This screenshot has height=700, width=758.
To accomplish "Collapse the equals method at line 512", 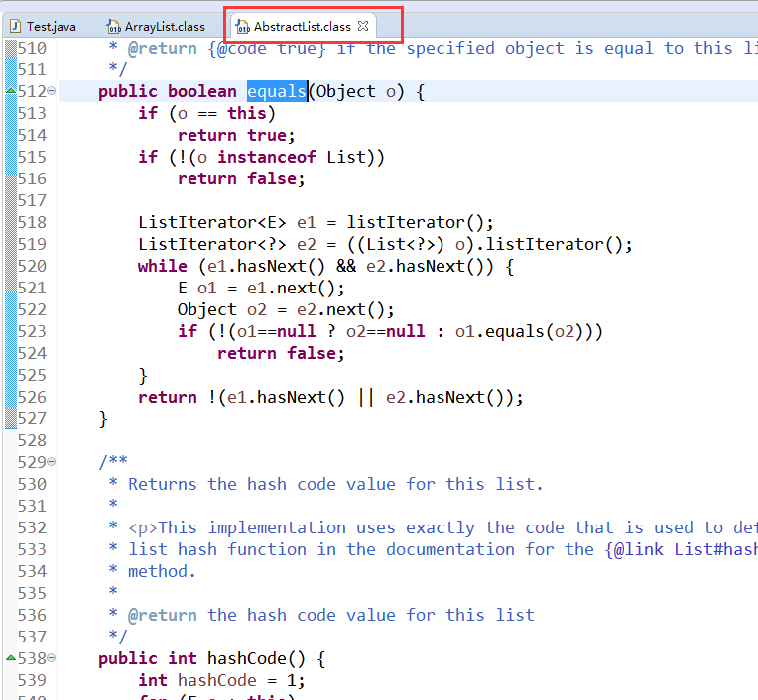I will (x=52, y=91).
